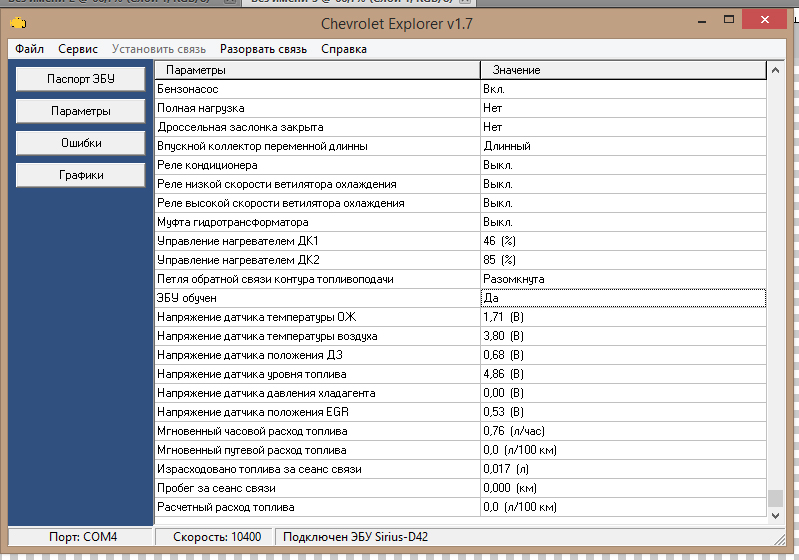Screen dimensions: 799x560
Task: Click the focused Да value cell
Action: [623, 298]
